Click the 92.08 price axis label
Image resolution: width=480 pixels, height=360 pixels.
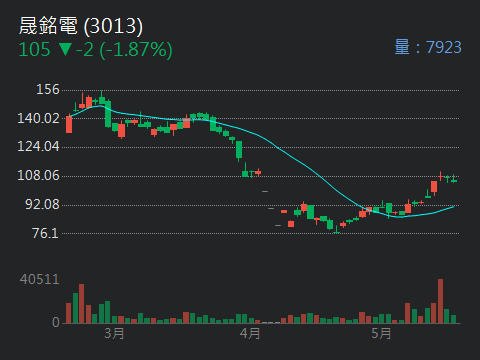42,205
